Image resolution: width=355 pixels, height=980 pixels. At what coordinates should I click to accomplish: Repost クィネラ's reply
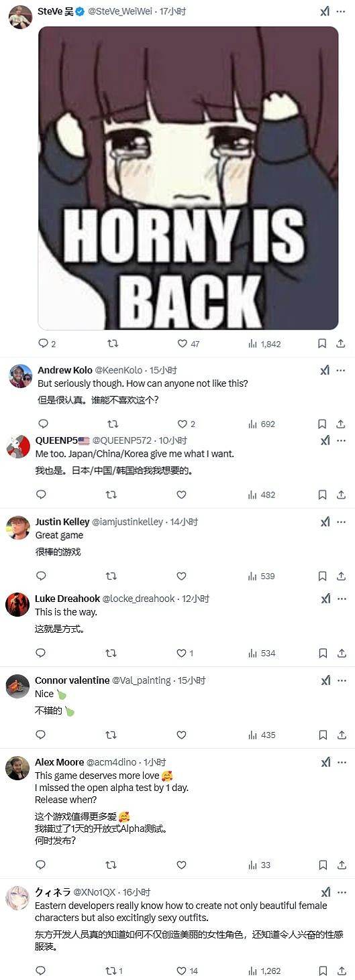[115, 971]
